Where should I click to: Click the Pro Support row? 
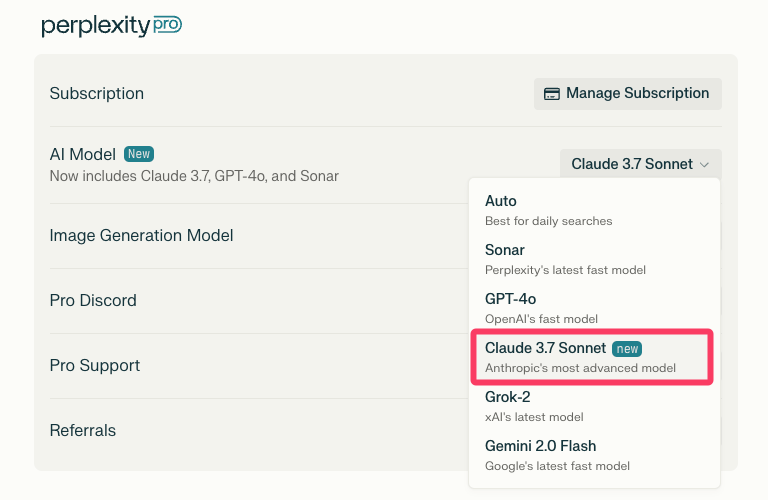[95, 365]
